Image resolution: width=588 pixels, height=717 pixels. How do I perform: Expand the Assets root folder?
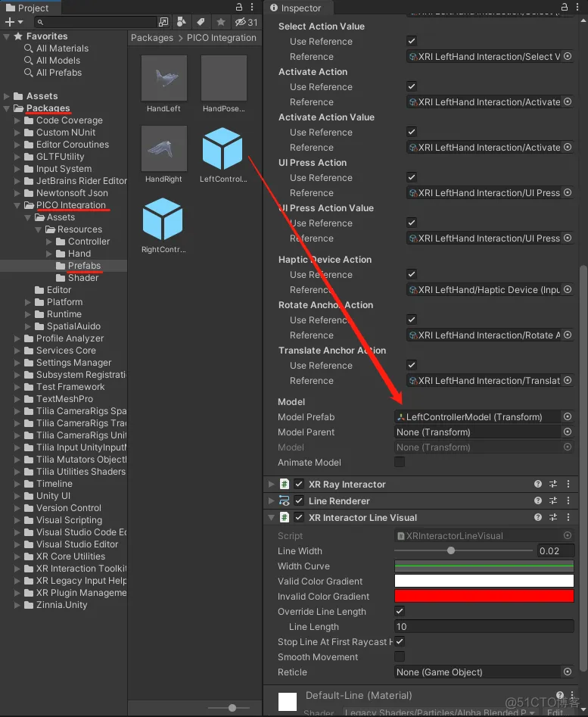point(6,96)
